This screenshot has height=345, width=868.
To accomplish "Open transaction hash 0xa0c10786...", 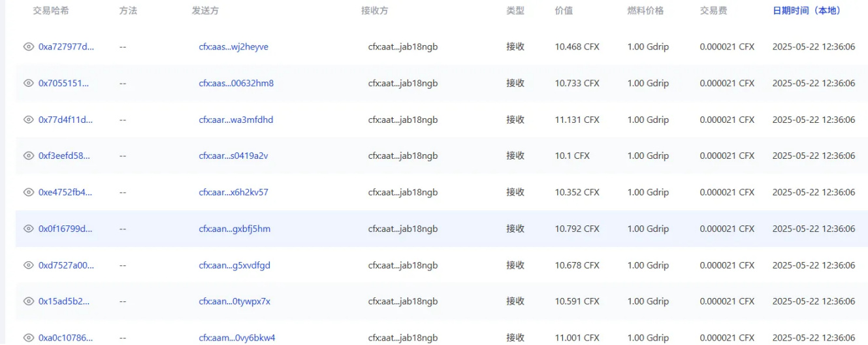I will click(x=65, y=338).
